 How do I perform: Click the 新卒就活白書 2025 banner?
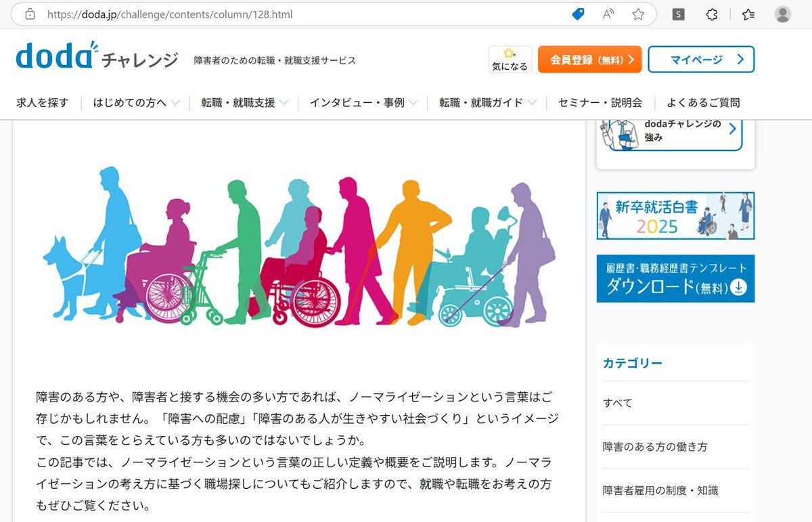tap(675, 216)
